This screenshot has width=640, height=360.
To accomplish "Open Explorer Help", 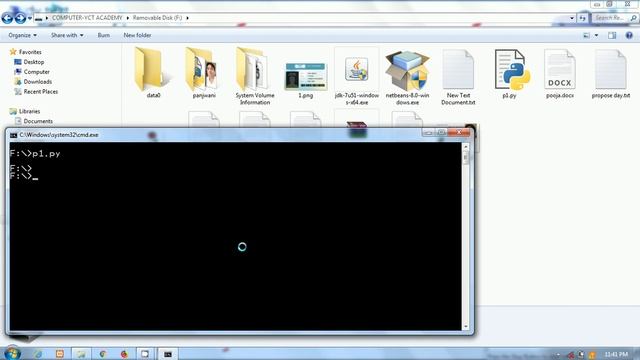I will coord(629,36).
